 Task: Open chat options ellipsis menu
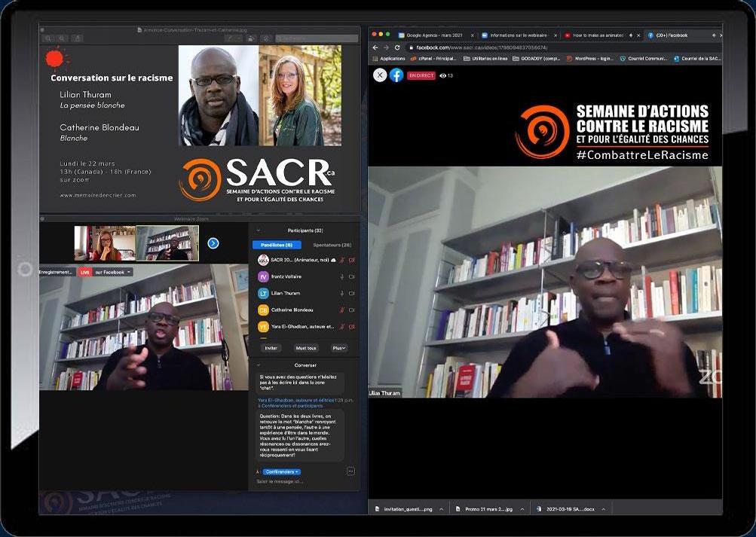pyautogui.click(x=350, y=471)
